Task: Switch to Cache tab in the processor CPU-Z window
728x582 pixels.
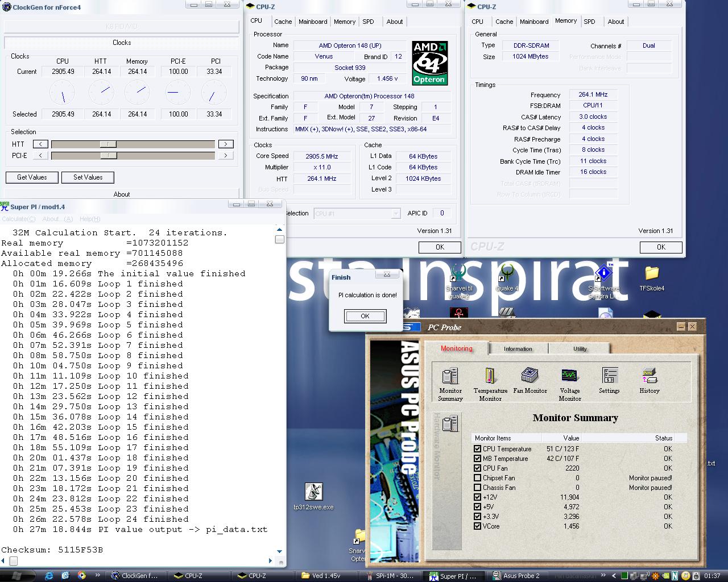Action: pyautogui.click(x=283, y=22)
